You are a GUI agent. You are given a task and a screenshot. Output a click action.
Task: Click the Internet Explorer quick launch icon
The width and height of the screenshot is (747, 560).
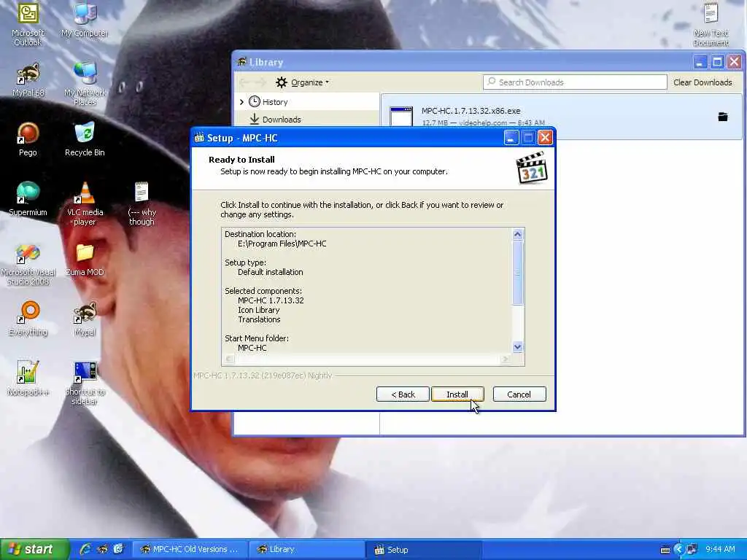pos(86,549)
